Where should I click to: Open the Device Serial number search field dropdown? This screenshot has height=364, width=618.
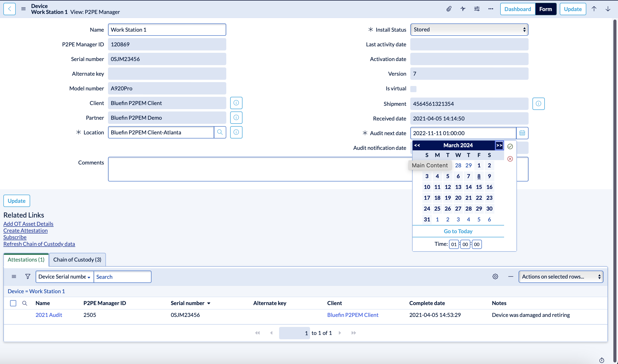click(x=64, y=276)
